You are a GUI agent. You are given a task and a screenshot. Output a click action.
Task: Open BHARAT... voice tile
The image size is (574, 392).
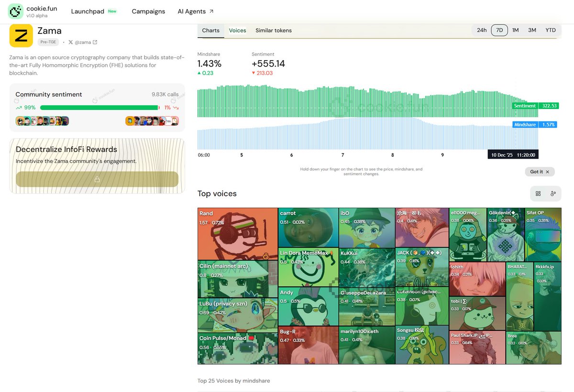tap(519, 296)
